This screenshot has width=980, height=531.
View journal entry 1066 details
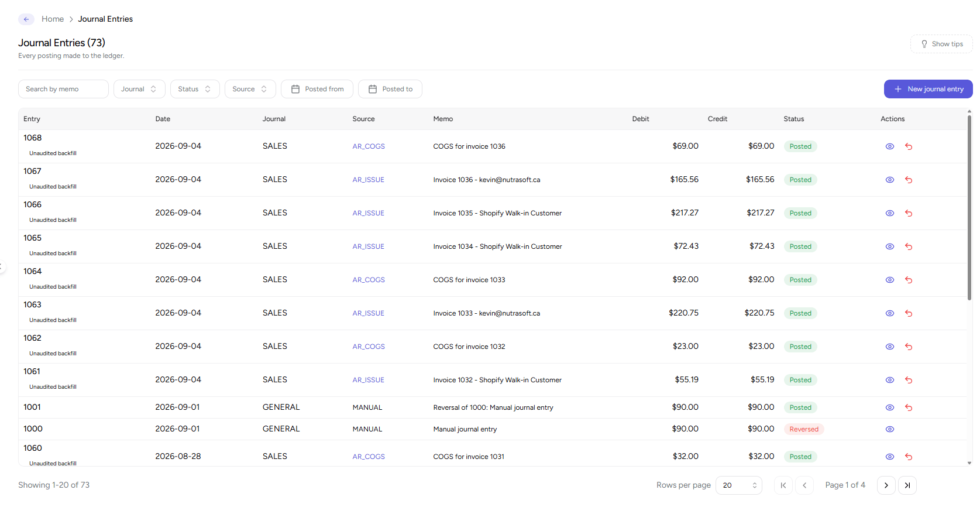(x=889, y=213)
